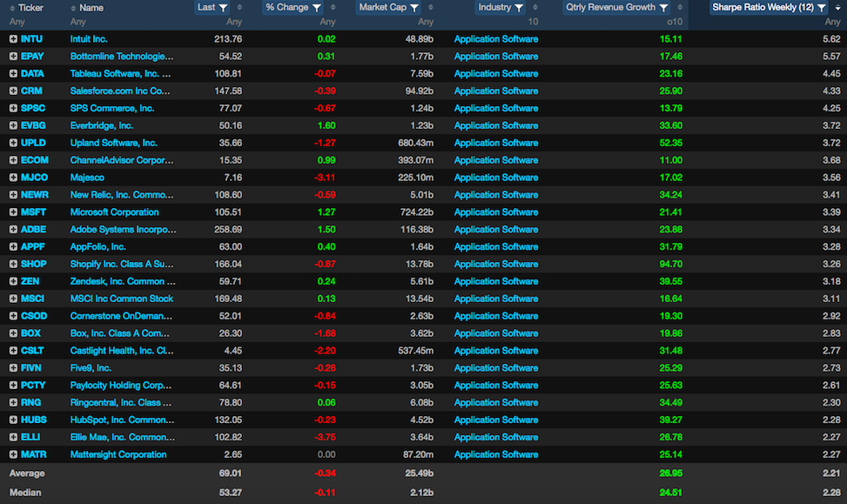Screen dimensions: 847x504
Task: Select the 52.35 revenue growth value
Action: click(x=670, y=143)
